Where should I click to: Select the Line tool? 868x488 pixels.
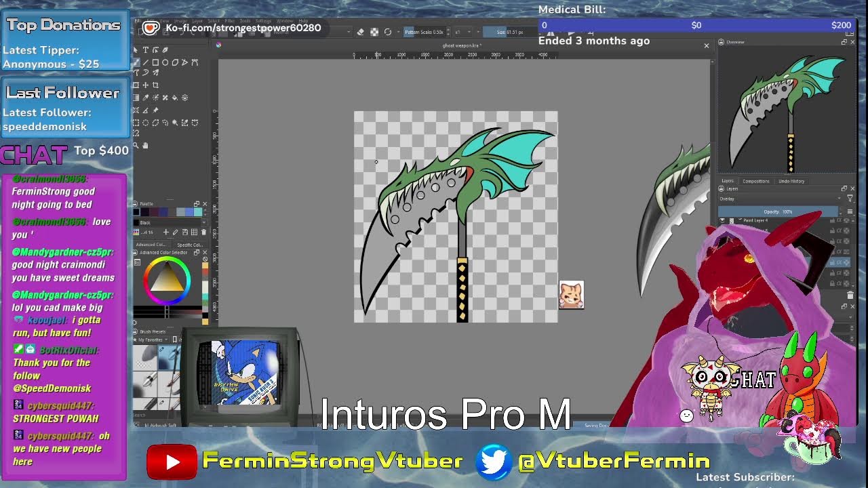[145, 62]
